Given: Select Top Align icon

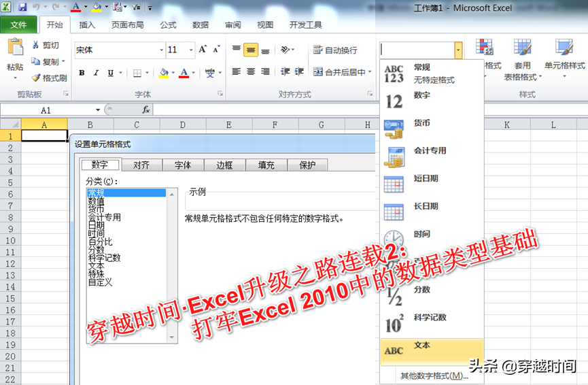Looking at the screenshot, I should pos(237,50).
